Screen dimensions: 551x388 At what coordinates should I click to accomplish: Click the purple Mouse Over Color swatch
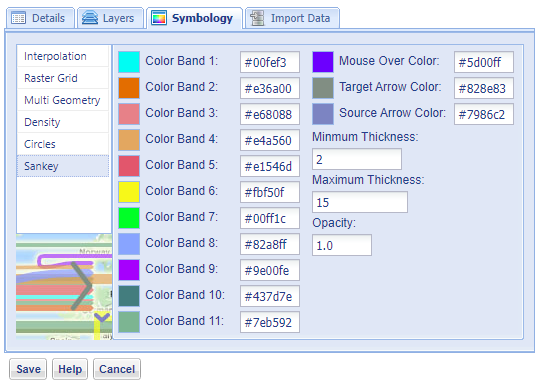pos(323,62)
